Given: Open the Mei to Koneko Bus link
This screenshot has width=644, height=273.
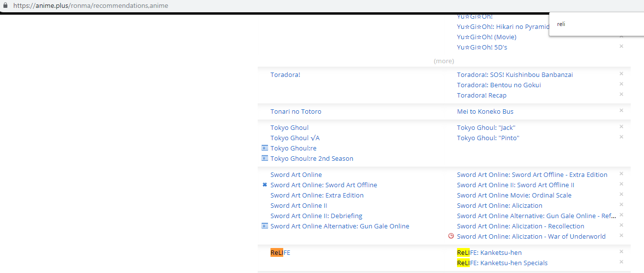Looking at the screenshot, I should point(485,111).
